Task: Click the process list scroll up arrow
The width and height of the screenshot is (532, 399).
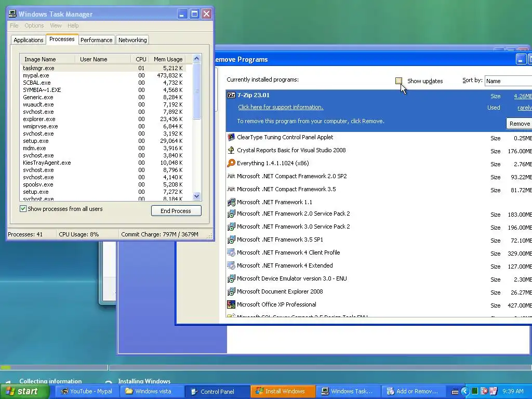Action: click(196, 58)
